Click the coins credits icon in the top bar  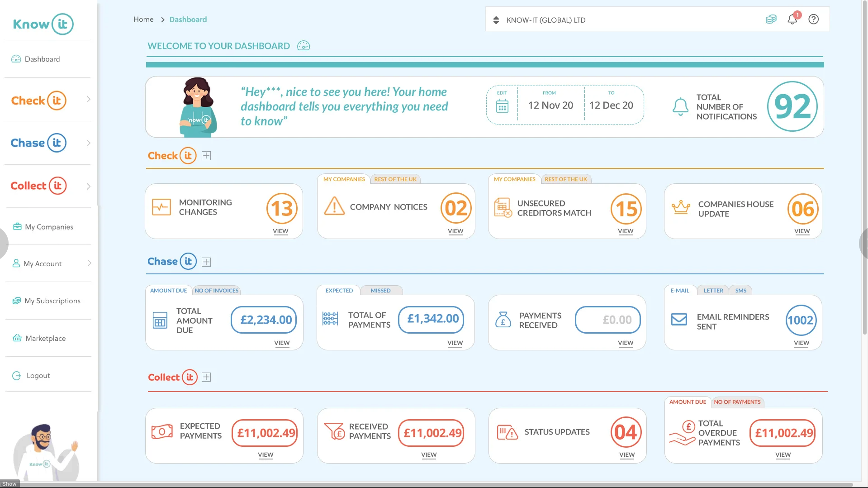pyautogui.click(x=771, y=19)
